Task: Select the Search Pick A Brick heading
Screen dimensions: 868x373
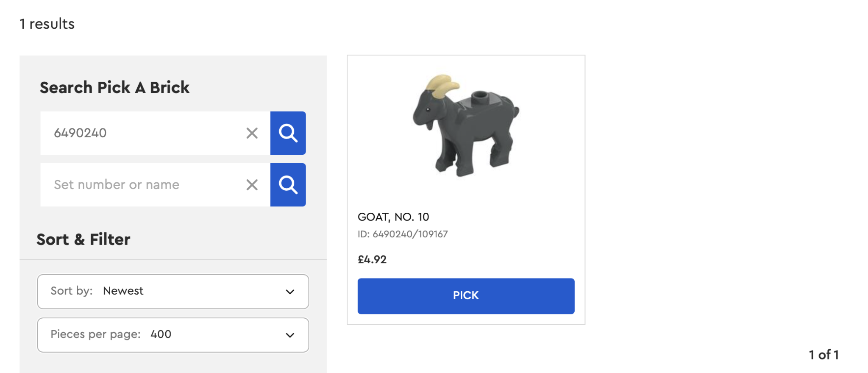Action: 114,88
